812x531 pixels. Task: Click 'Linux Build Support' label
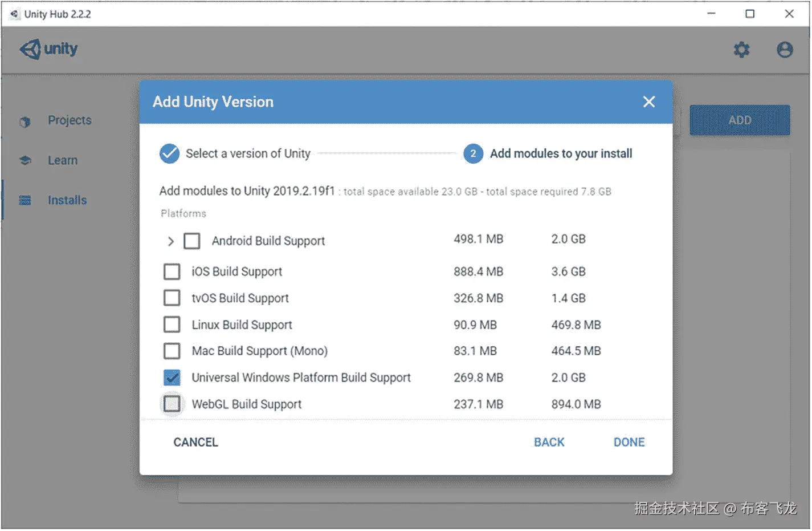coord(242,325)
